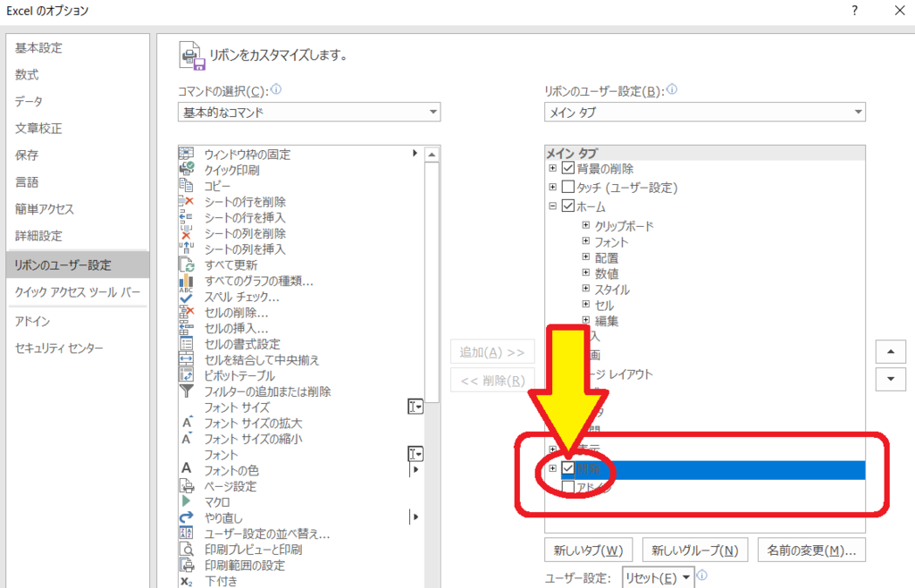Open the 保存 options page
Viewport: 915px width, 588px height.
pos(77,155)
